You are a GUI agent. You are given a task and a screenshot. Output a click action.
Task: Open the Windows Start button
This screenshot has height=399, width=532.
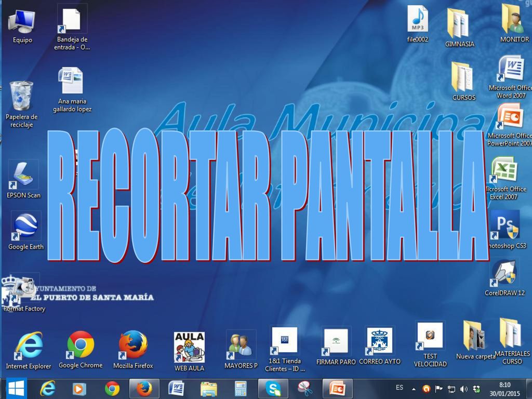[16, 389]
